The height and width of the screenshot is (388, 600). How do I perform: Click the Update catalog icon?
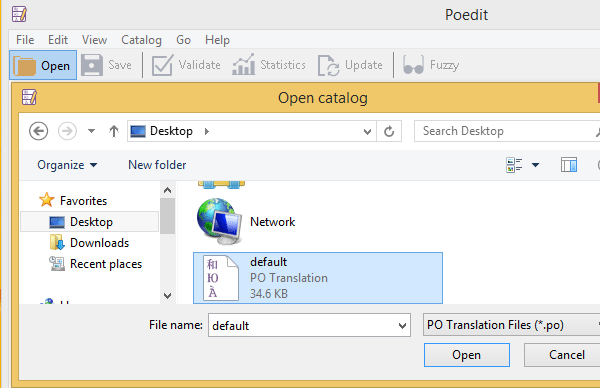(x=328, y=65)
